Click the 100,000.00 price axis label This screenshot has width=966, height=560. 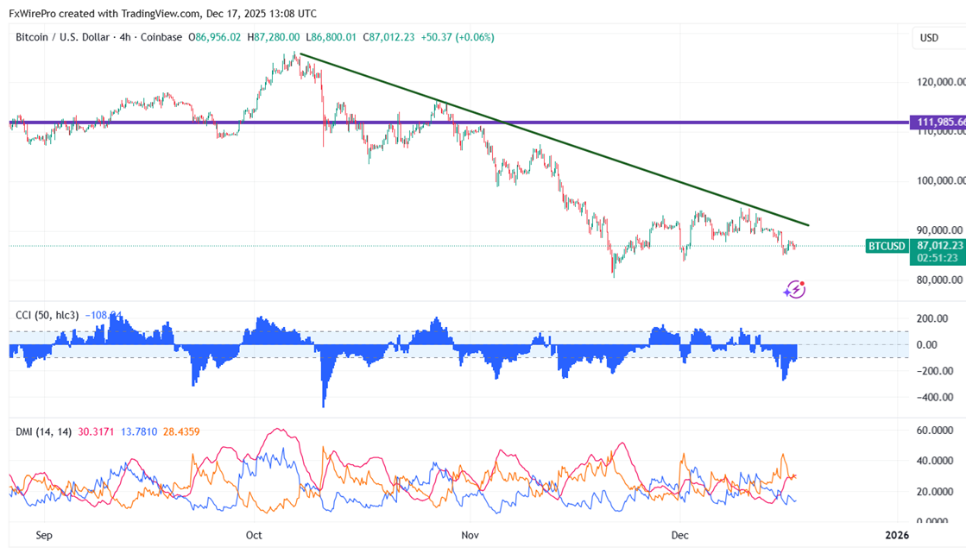941,180
